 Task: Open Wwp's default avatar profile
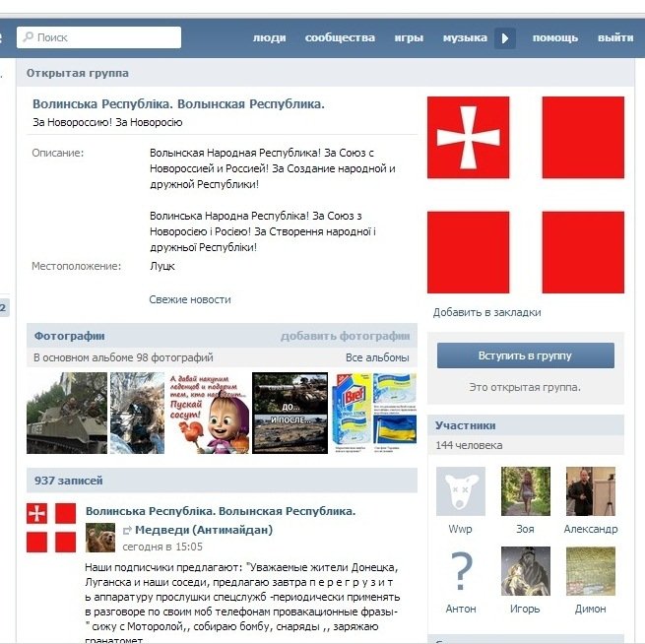click(x=460, y=491)
